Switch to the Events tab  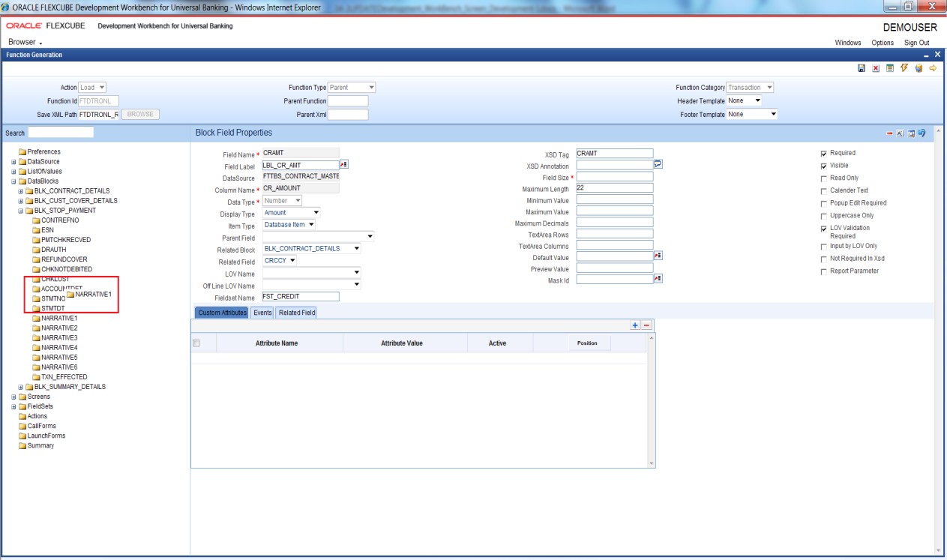click(262, 313)
